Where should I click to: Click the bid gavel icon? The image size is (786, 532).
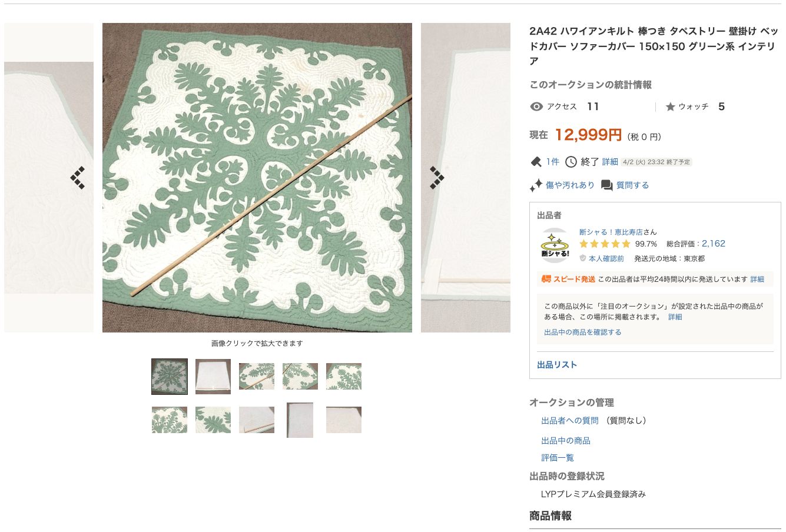pyautogui.click(x=536, y=162)
